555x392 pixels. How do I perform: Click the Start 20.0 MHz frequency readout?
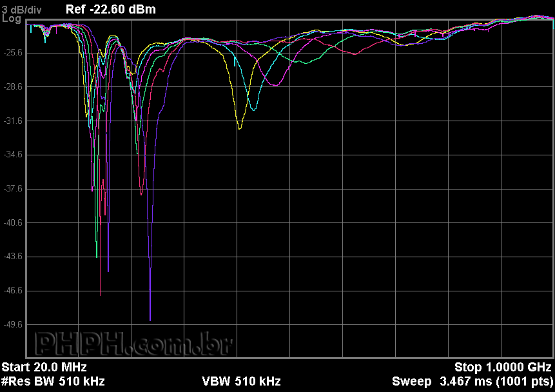(44, 367)
